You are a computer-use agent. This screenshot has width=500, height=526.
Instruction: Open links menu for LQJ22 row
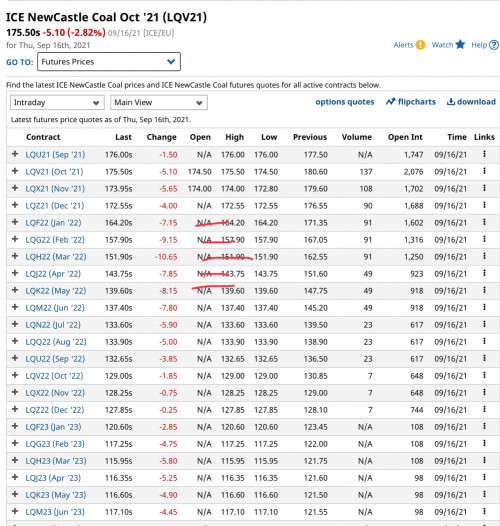(x=484, y=273)
